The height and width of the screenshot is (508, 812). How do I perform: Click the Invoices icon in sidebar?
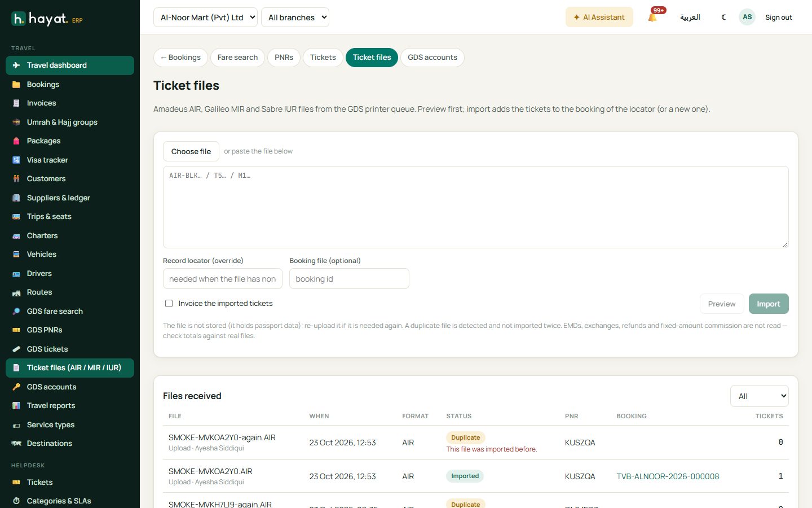(16, 103)
